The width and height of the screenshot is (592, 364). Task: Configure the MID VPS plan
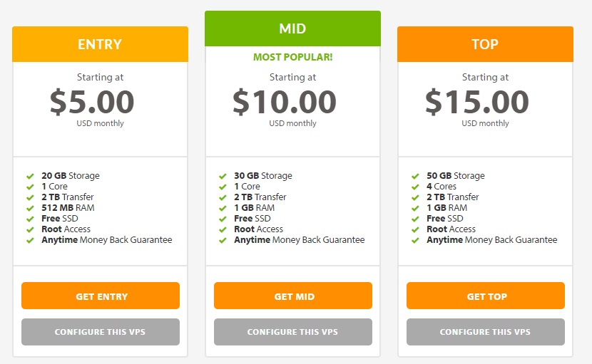(293, 332)
